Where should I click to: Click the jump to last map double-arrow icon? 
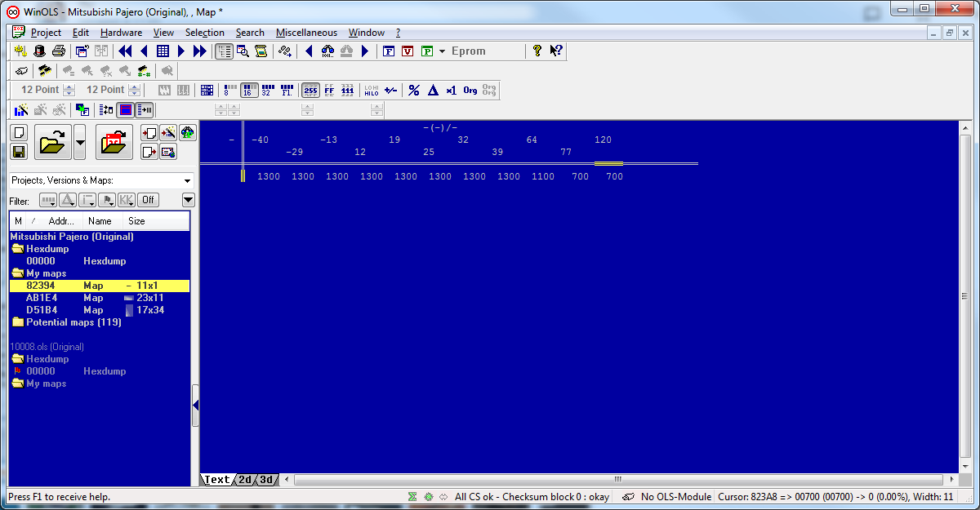click(x=199, y=51)
